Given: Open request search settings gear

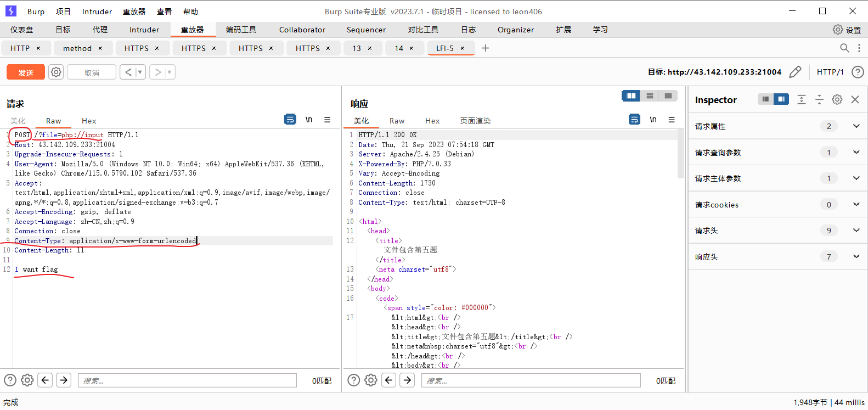Looking at the screenshot, I should click(x=27, y=380).
